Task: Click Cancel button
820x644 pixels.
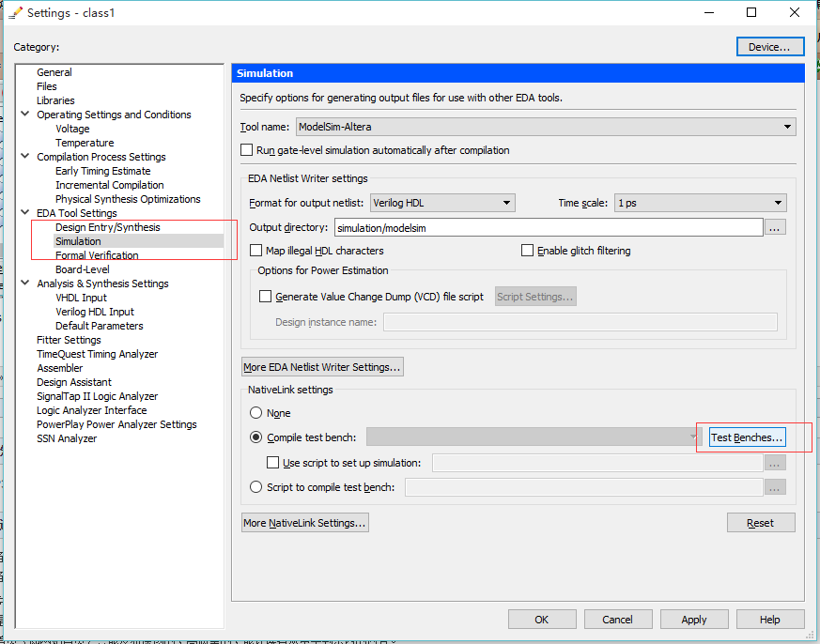Action: 618,620
